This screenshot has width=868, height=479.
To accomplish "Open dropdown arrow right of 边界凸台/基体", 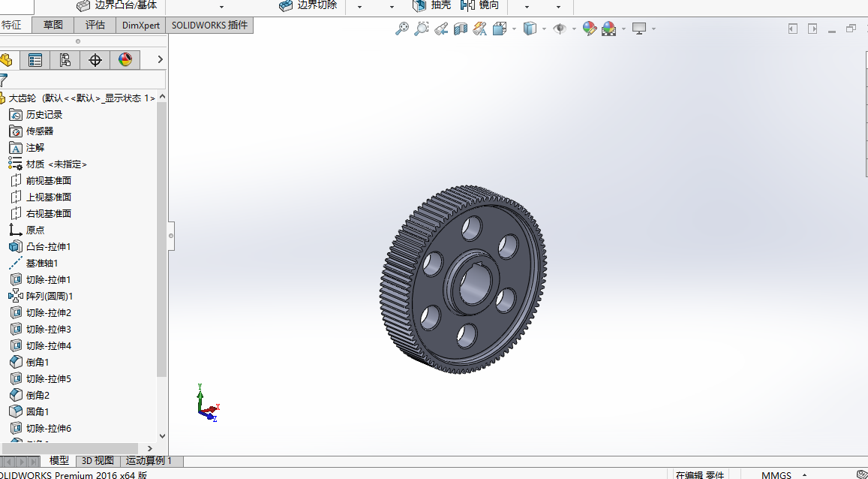I will coord(221,7).
